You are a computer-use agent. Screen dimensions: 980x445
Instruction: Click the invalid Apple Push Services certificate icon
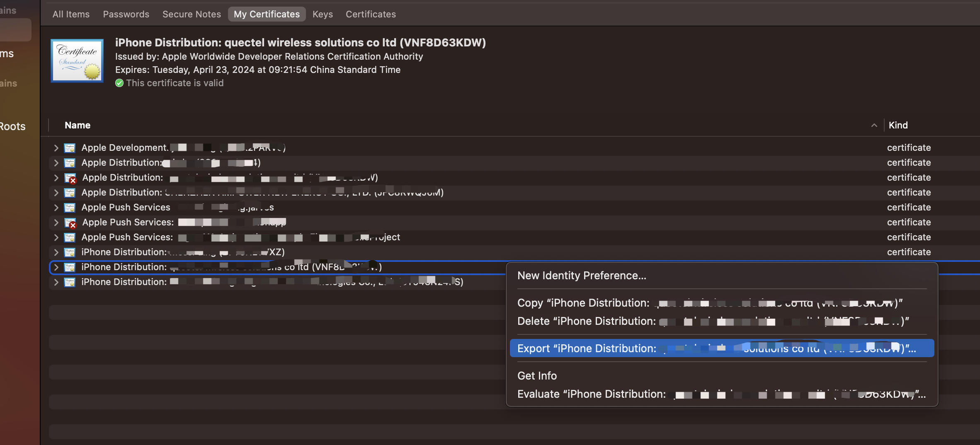(x=70, y=223)
